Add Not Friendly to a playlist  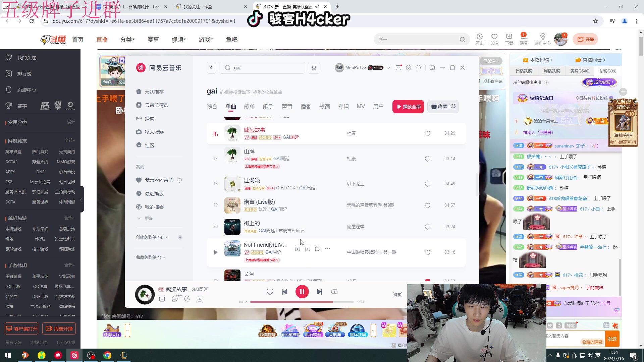[308, 248]
